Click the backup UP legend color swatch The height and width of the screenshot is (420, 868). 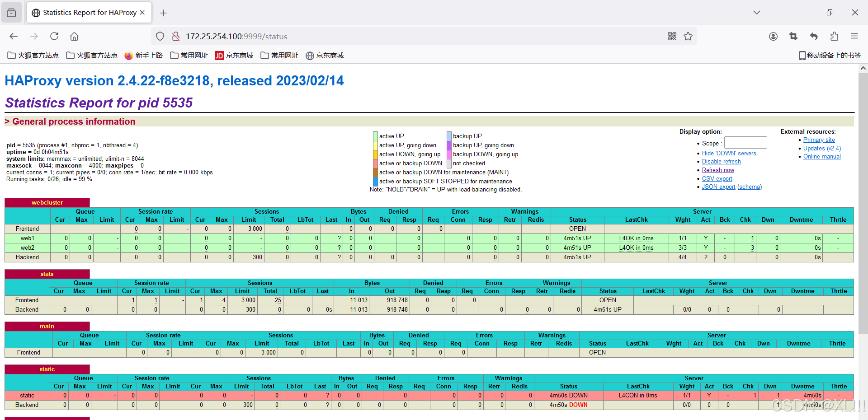[x=449, y=136]
